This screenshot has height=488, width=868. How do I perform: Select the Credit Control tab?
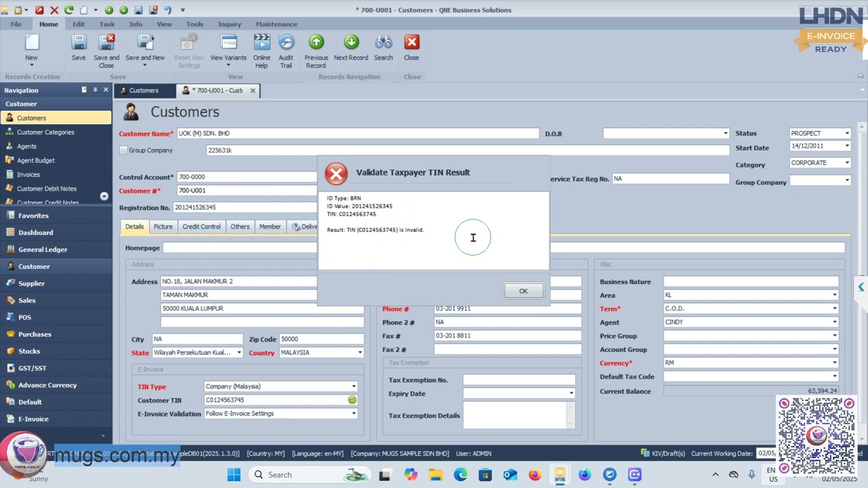(201, 226)
